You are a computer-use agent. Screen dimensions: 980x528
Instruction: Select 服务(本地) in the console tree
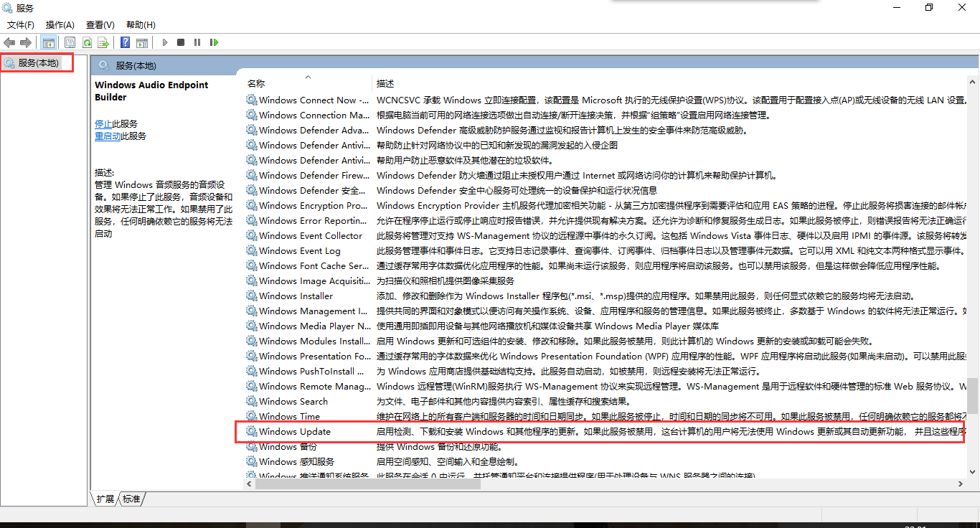pyautogui.click(x=37, y=62)
